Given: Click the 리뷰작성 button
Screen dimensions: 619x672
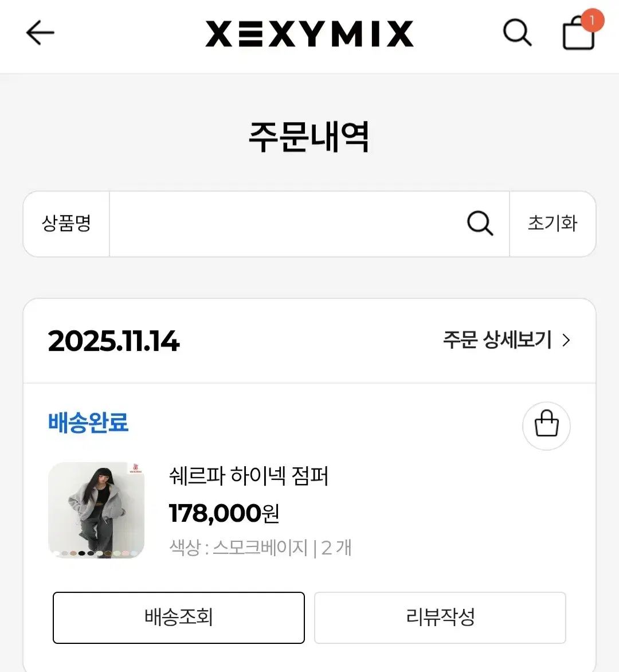Looking at the screenshot, I should pos(440,618).
